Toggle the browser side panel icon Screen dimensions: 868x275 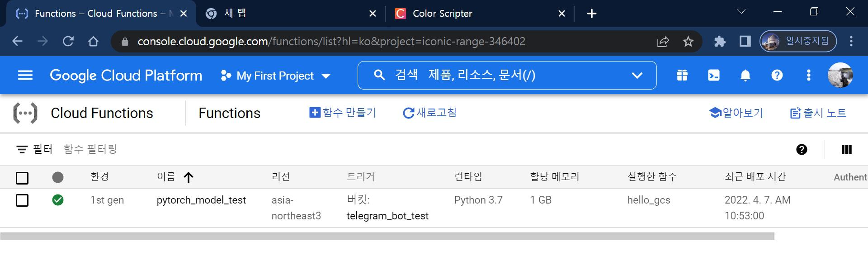click(745, 42)
